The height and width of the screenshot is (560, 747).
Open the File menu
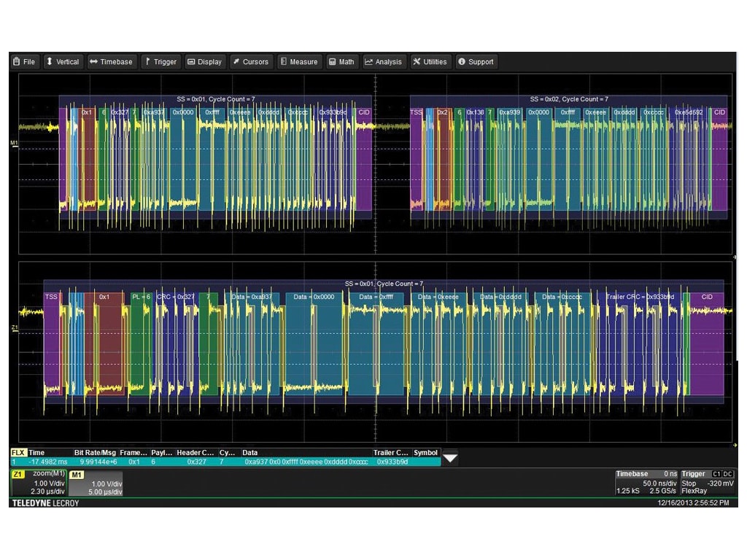coord(24,62)
